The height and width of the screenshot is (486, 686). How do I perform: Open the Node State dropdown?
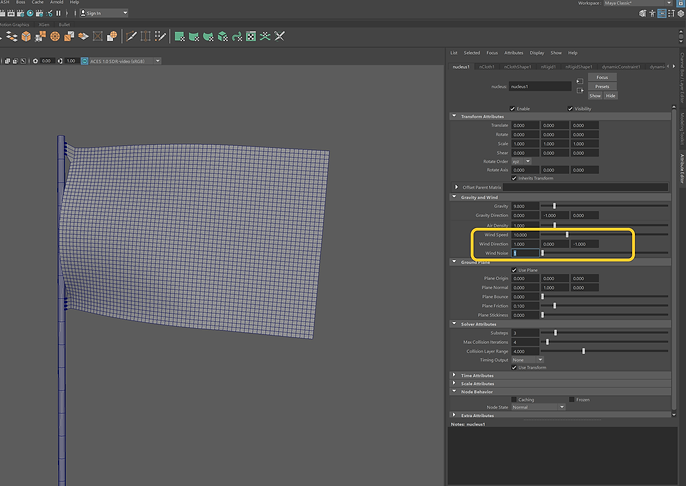(539, 407)
